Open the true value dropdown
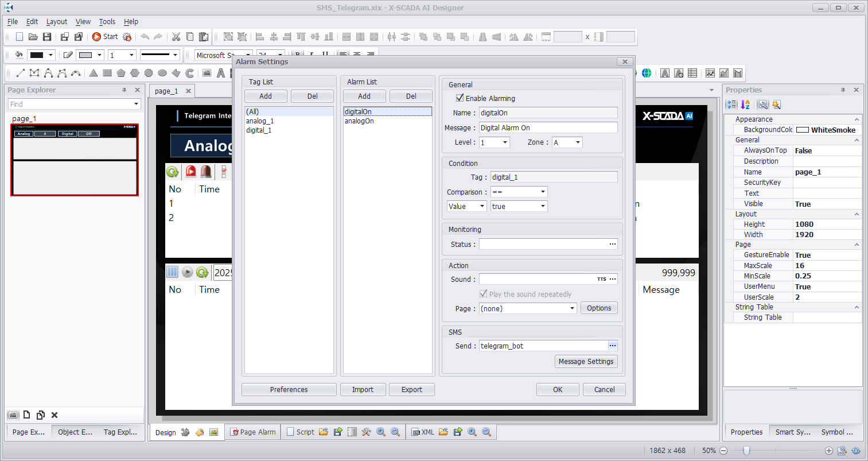 543,206
